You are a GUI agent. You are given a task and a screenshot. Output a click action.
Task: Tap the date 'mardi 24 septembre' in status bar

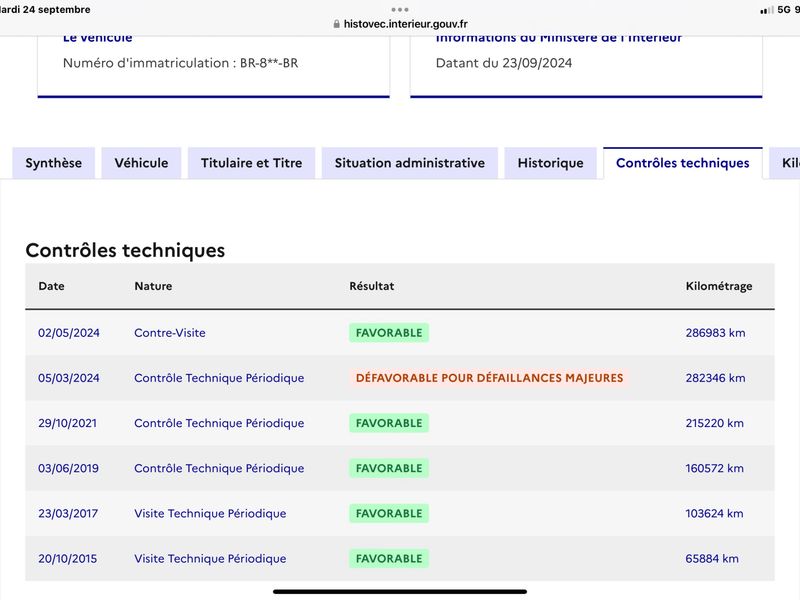tap(45, 9)
